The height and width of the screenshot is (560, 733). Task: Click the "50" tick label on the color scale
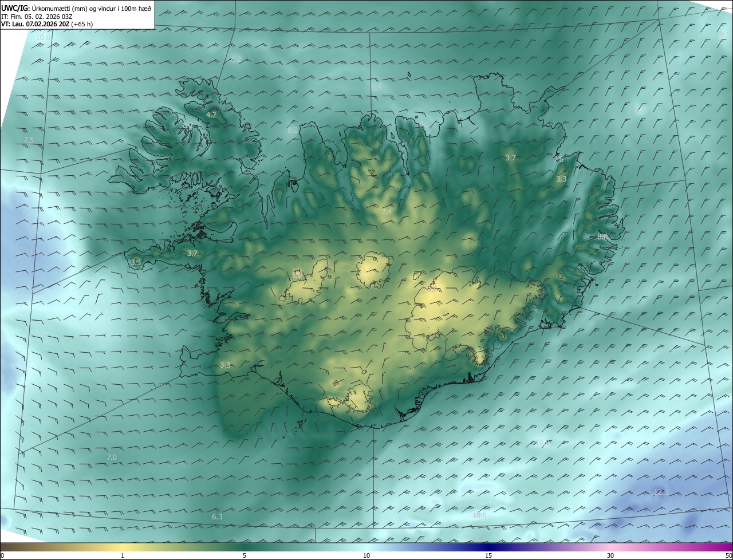(728, 555)
